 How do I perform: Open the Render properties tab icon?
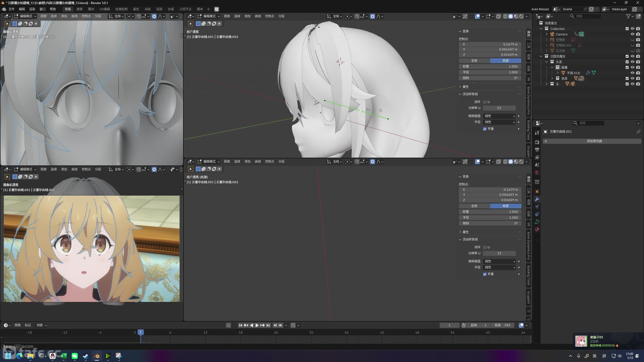click(x=537, y=142)
